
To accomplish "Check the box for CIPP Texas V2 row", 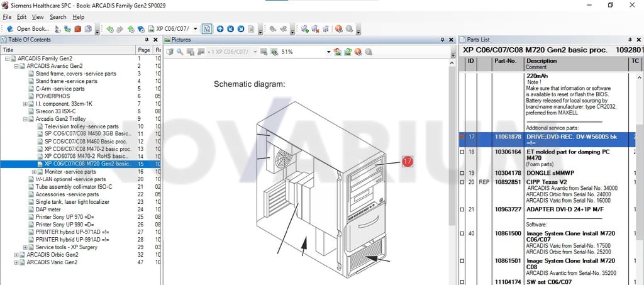I will [x=462, y=182].
